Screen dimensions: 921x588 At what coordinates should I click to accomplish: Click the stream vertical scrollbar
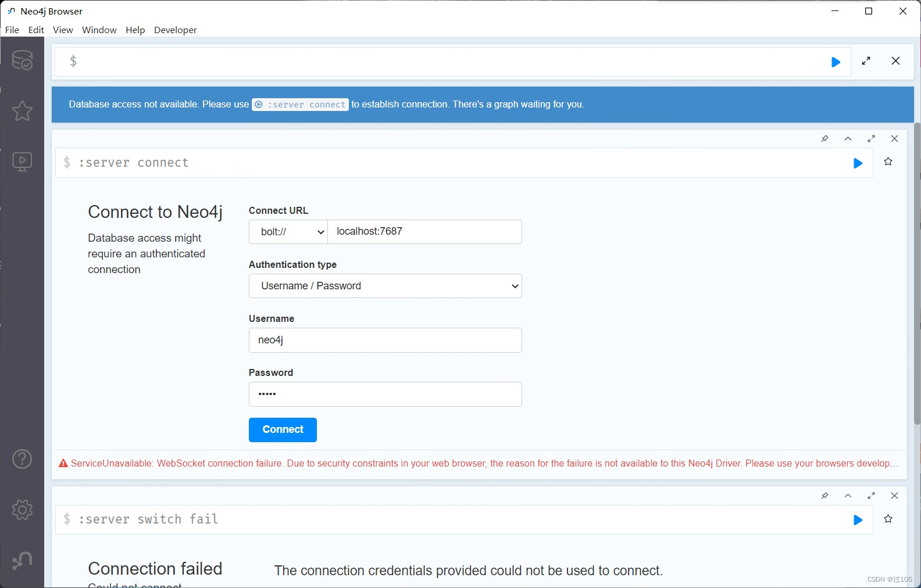point(917,273)
